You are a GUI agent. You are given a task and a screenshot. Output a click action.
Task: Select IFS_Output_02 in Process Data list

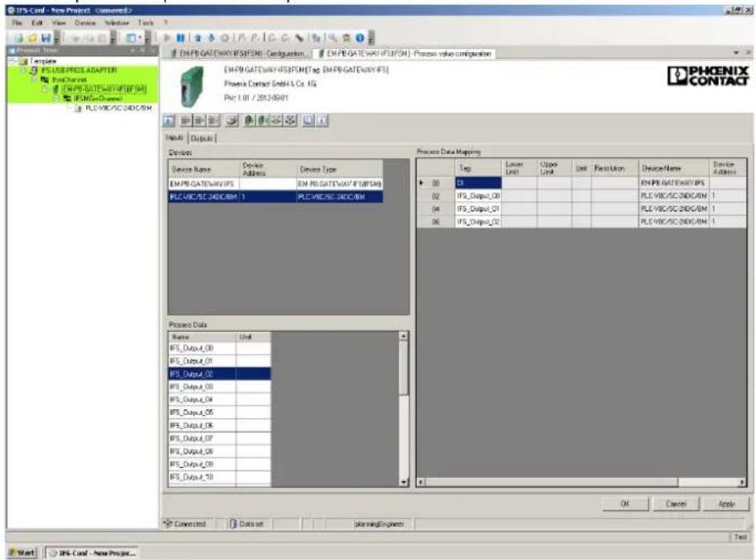tap(220, 374)
